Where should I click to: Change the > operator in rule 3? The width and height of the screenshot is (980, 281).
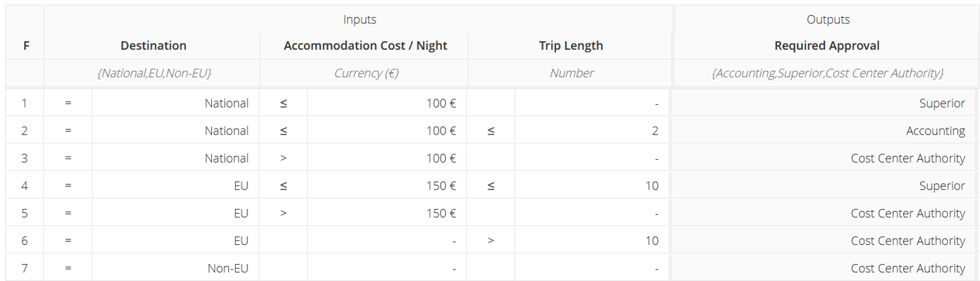284,159
